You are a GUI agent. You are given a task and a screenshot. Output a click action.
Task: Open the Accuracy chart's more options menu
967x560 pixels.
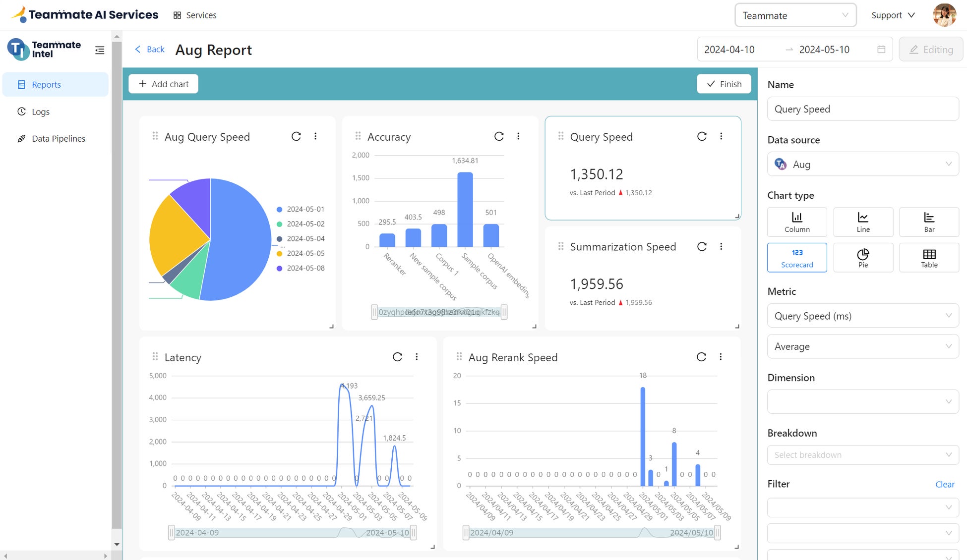point(518,136)
